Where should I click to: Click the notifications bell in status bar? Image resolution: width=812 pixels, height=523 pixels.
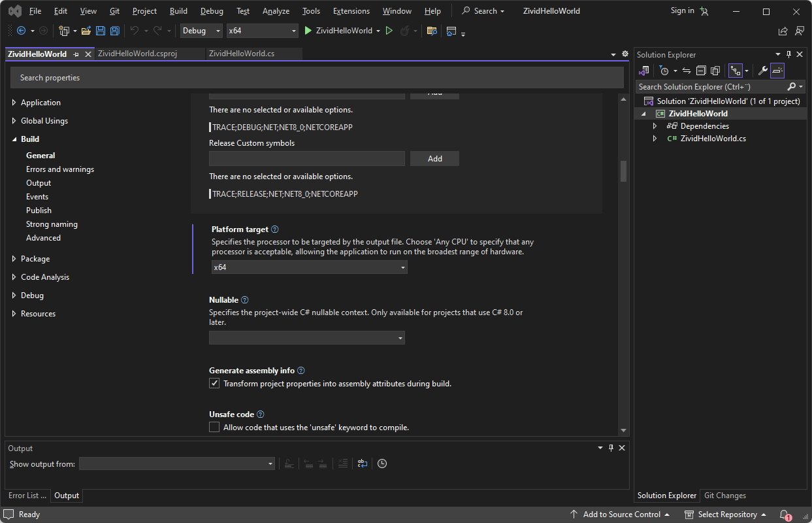tap(785, 515)
